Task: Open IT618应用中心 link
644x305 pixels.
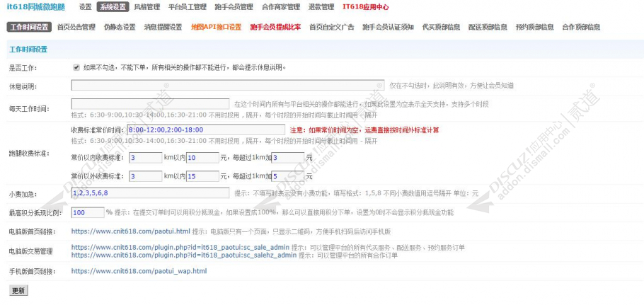Action: point(366,7)
